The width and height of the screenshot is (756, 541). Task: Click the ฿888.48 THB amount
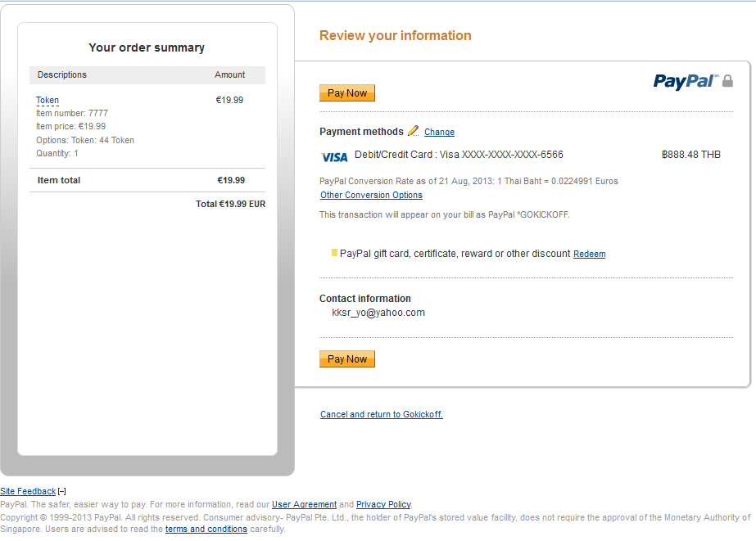point(690,155)
